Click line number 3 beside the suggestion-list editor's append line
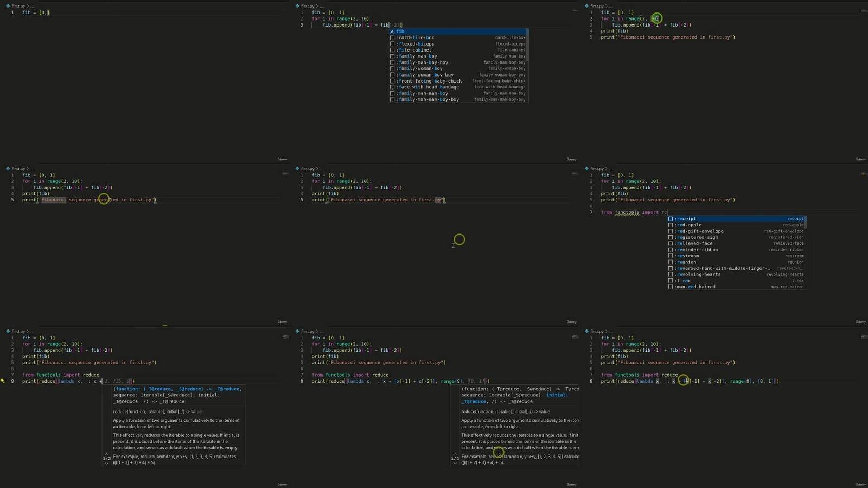Image resolution: width=868 pixels, height=488 pixels. (302, 25)
